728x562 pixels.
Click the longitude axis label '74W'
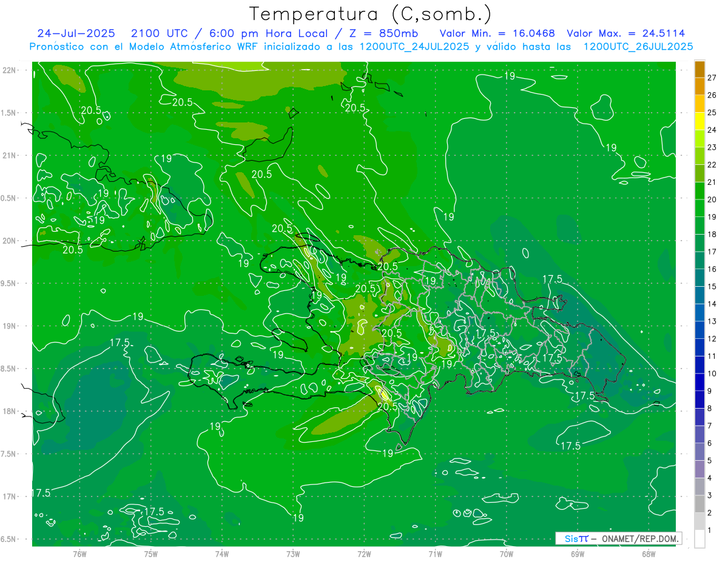coord(222,554)
